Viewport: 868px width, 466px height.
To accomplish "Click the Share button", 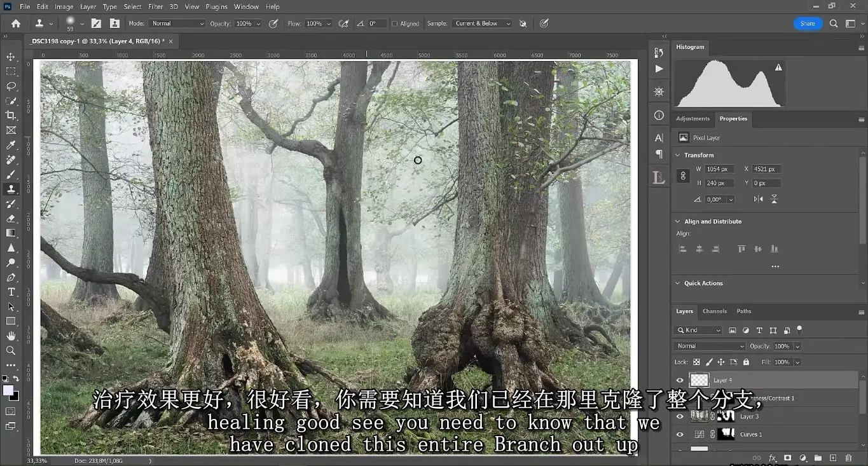I will pyautogui.click(x=808, y=24).
